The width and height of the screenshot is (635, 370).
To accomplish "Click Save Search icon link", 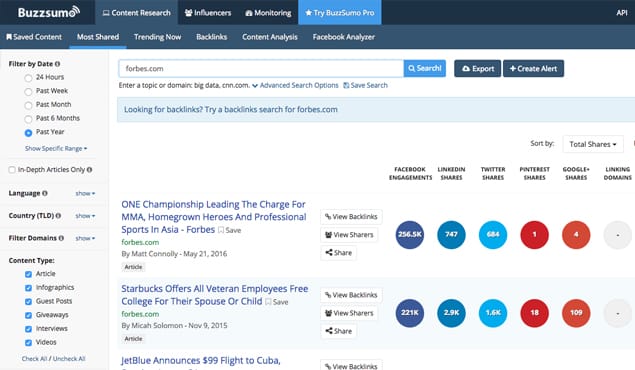I will [365, 85].
